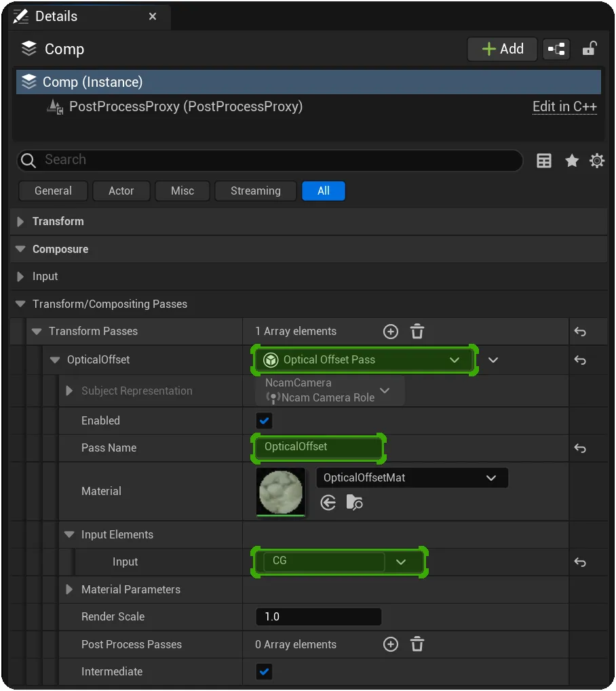Image resolution: width=616 pixels, height=691 pixels.
Task: Click the Post Process Passes label
Action: click(x=132, y=645)
